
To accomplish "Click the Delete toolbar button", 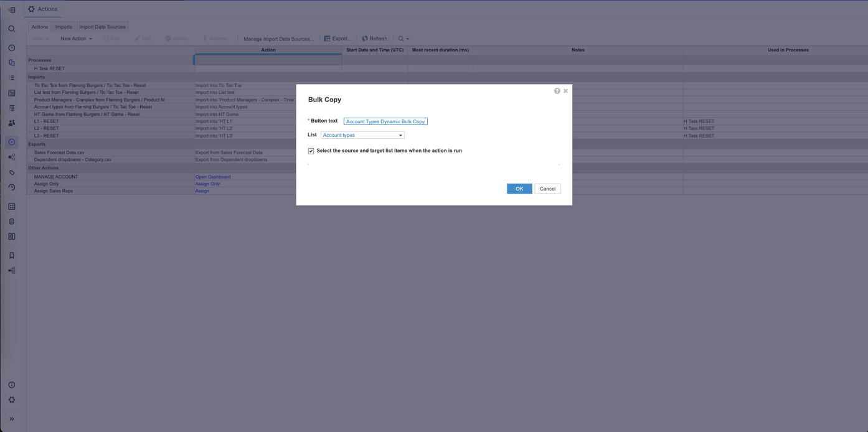I will tap(177, 39).
